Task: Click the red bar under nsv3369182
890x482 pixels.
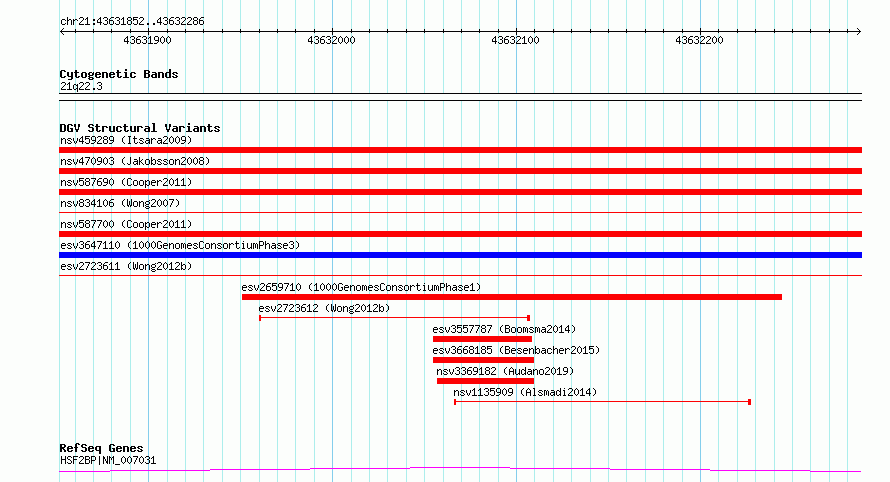Action: (x=485, y=381)
